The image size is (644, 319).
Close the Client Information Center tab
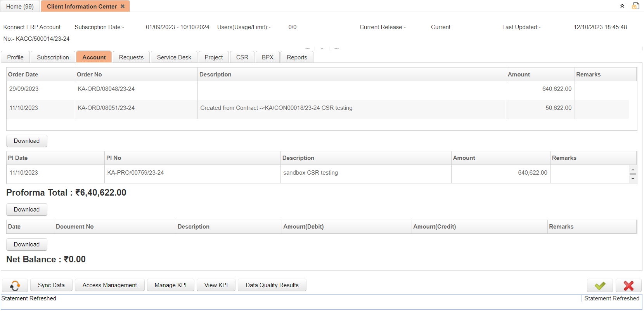(x=123, y=6)
